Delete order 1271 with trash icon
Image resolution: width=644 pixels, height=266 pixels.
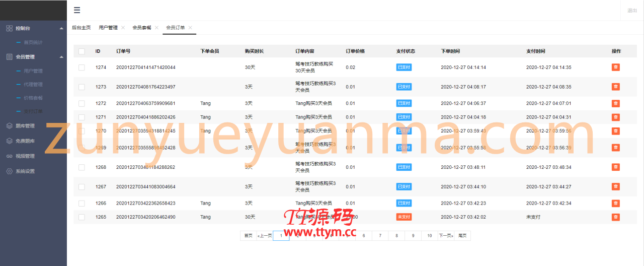pos(616,117)
